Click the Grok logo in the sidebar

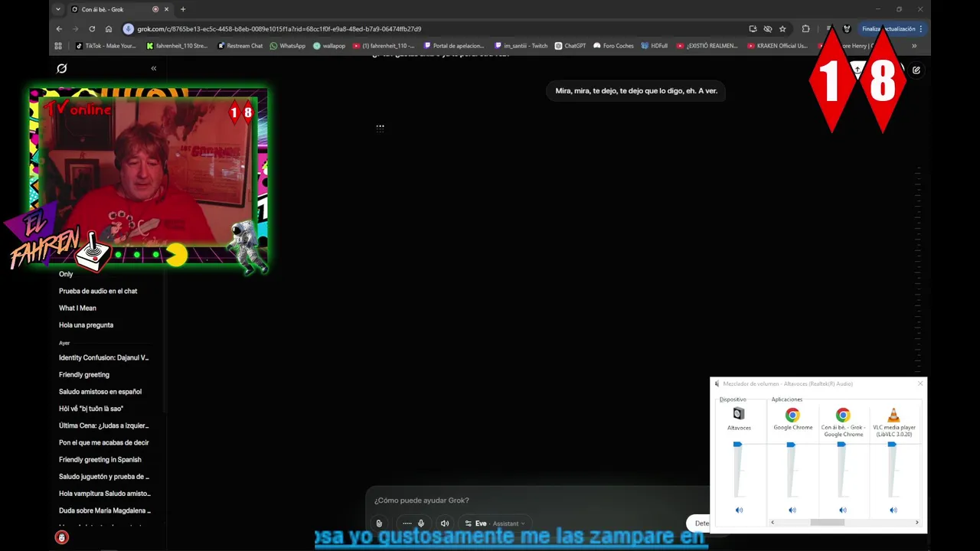(62, 68)
